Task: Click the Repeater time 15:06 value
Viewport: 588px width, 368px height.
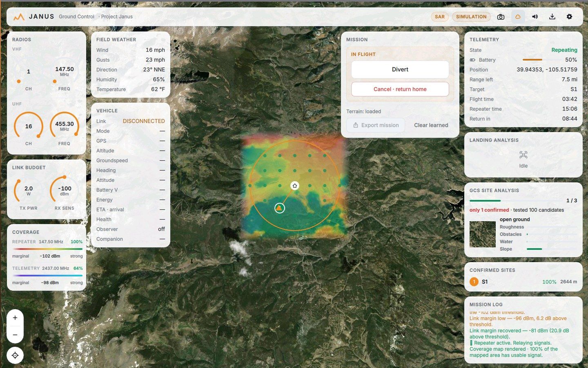Action: pyautogui.click(x=570, y=109)
